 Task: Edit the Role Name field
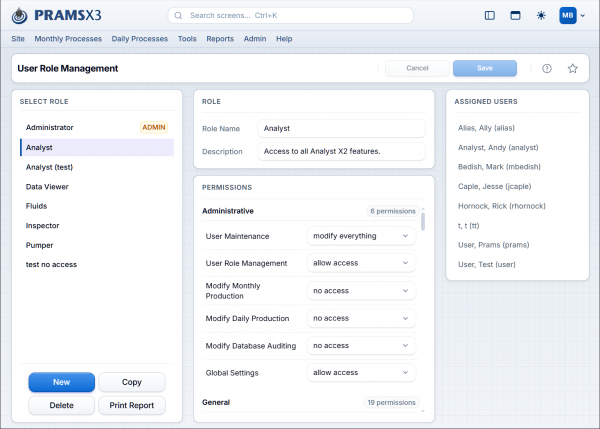341,129
